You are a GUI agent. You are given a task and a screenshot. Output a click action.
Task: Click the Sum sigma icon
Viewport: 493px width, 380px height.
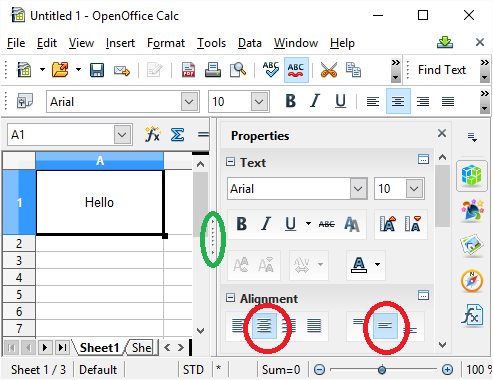[177, 135]
